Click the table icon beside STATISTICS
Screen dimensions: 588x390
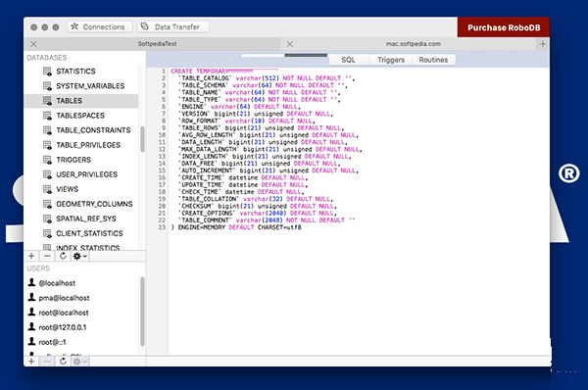click(47, 72)
